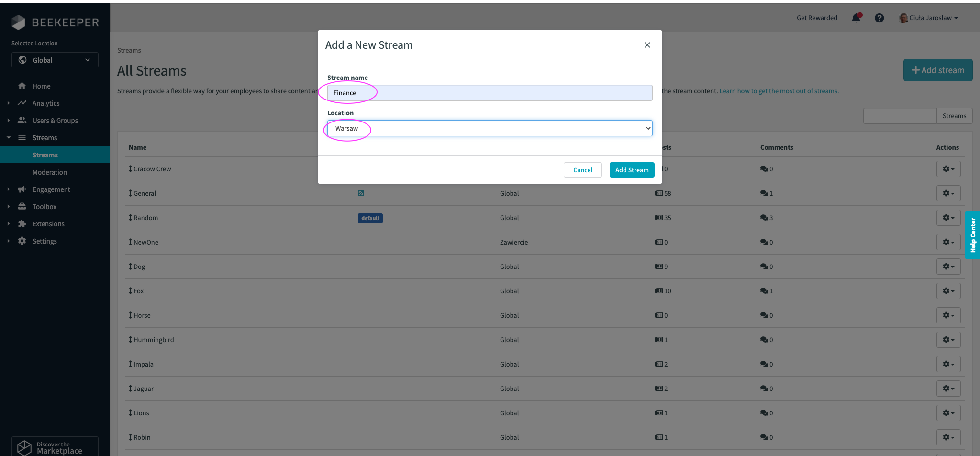Click the RSS feed icon beside General

pos(361,193)
